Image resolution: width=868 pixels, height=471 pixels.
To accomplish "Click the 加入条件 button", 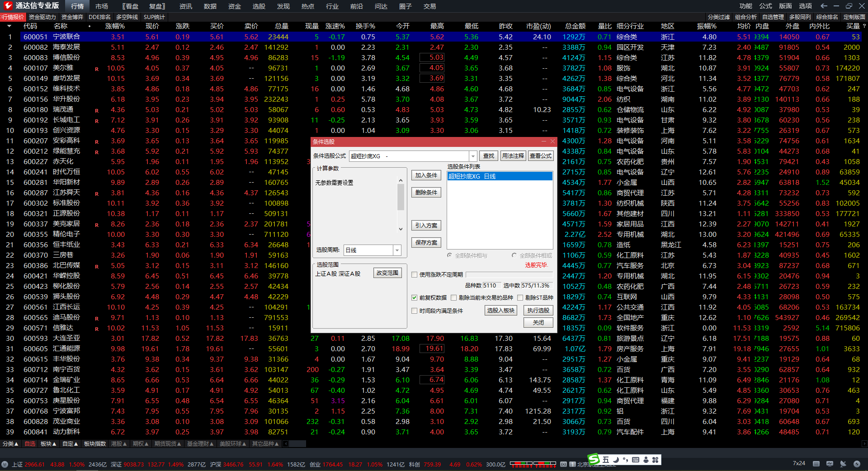I will tap(426, 175).
